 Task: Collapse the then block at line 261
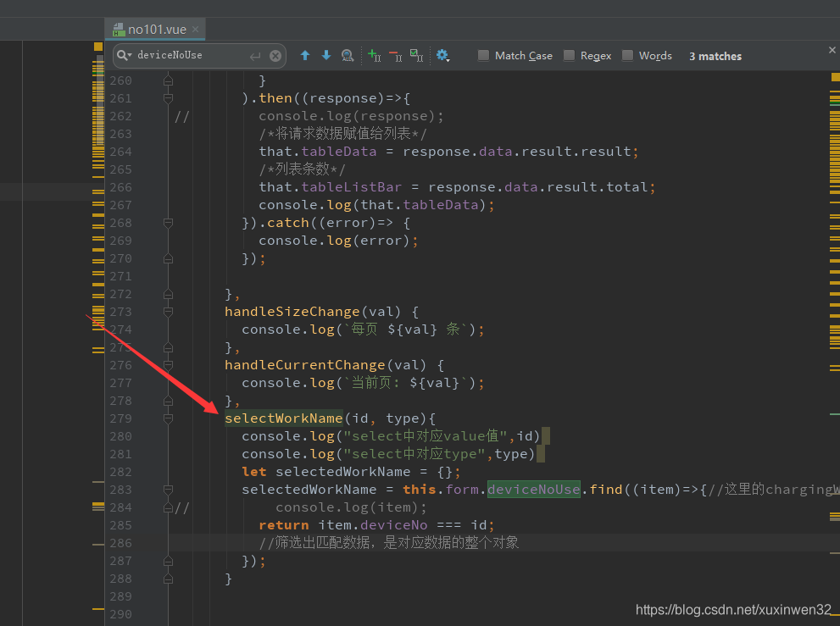(168, 98)
